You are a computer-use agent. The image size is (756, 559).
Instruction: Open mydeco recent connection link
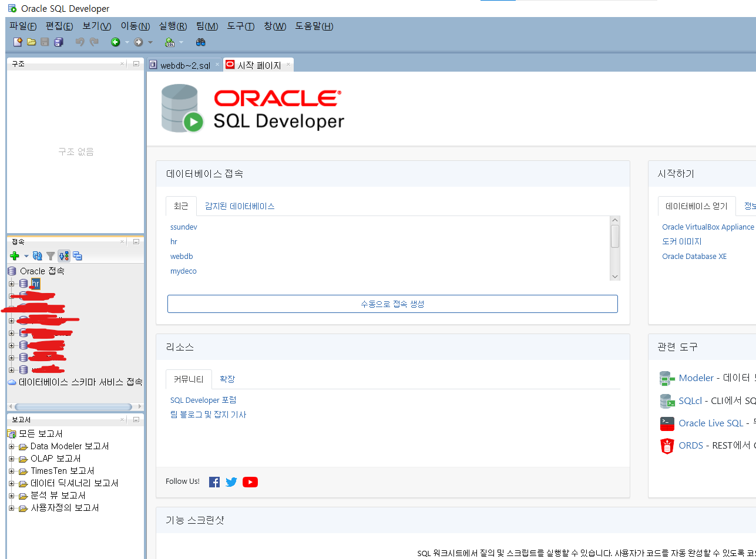click(x=183, y=271)
